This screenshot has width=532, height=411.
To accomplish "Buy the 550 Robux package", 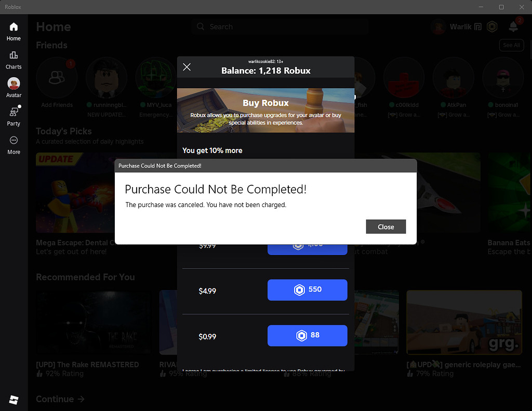I will (x=308, y=290).
